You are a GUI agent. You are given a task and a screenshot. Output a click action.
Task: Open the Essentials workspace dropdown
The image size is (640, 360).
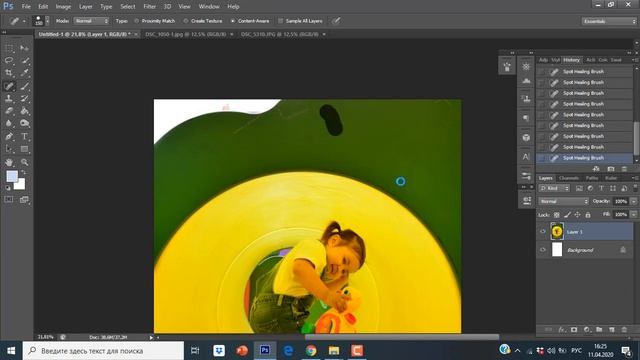609,21
